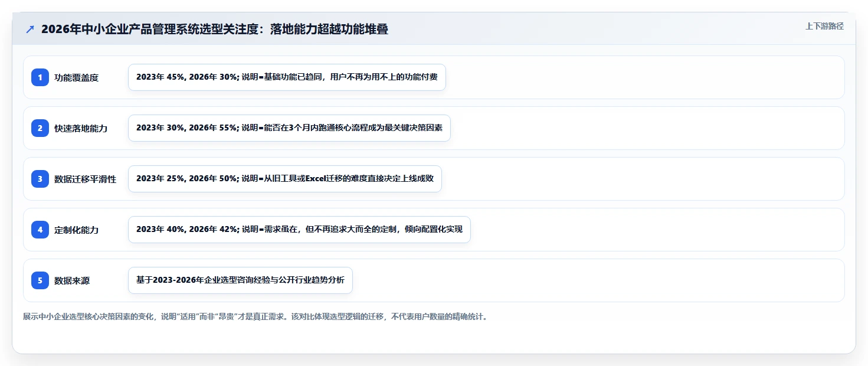Viewport: 868px width, 366px height.
Task: Click the box with 2023年 25%, 2026年 50%
Action: (x=285, y=179)
